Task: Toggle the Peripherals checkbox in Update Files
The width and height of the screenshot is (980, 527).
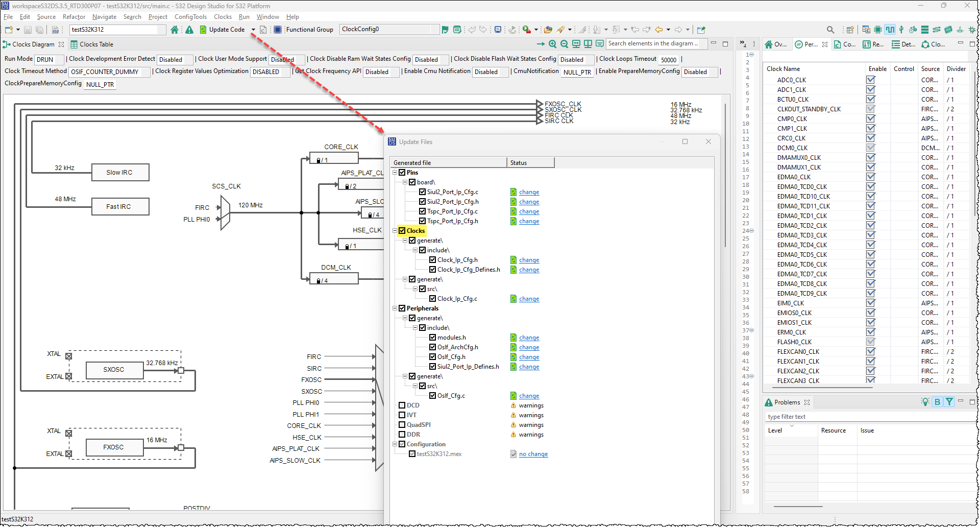Action: [402, 308]
